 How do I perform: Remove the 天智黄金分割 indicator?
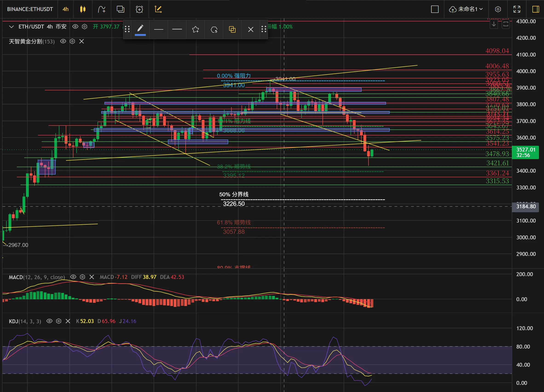click(82, 41)
